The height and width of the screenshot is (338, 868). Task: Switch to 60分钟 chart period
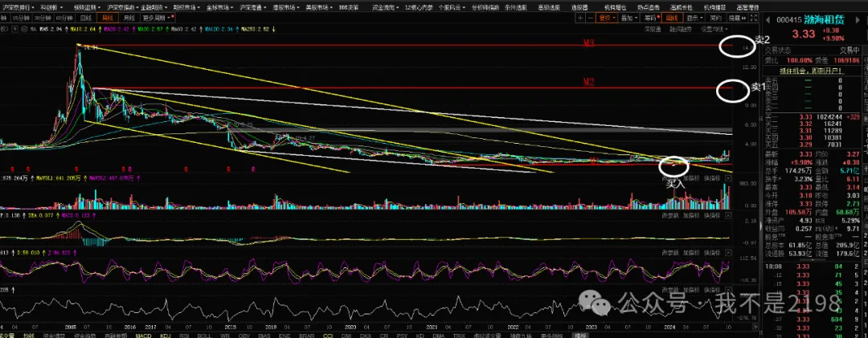coord(64,18)
